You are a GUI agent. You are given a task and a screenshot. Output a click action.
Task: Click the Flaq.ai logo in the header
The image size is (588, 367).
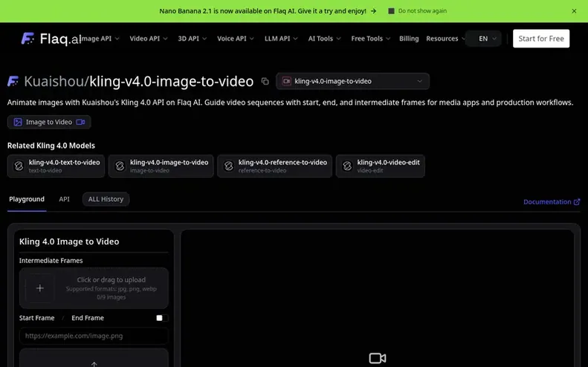point(51,39)
